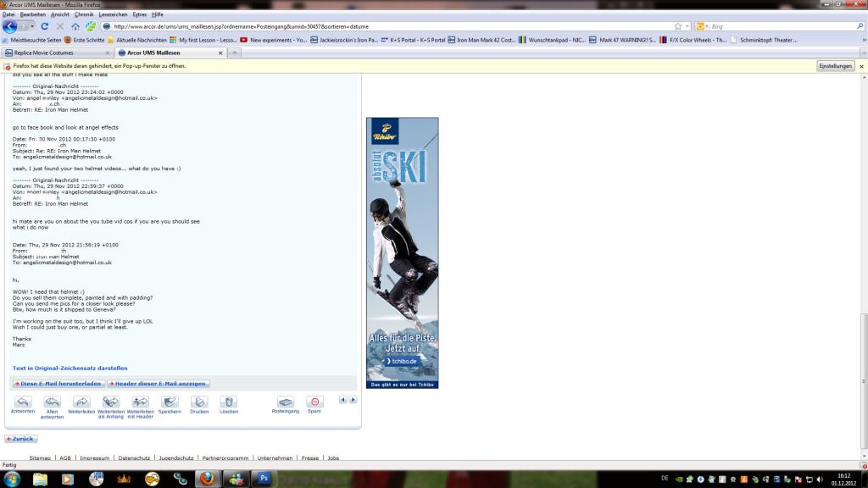Screen dimensions: 868x488
Task: Close the Arcor UMS Maillesen tab
Action: pyautogui.click(x=220, y=53)
